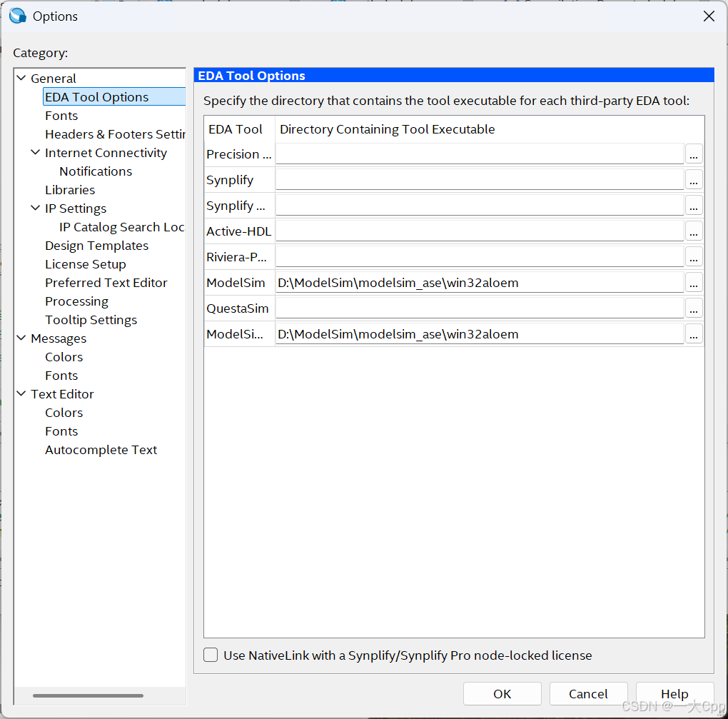728x719 pixels.
Task: Browse directory for Riviera-PRO row
Action: 694,257
